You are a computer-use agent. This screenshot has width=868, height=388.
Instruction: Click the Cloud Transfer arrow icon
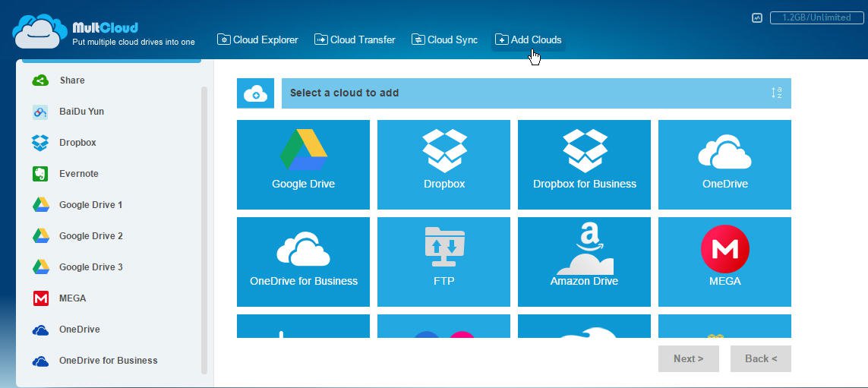point(321,39)
